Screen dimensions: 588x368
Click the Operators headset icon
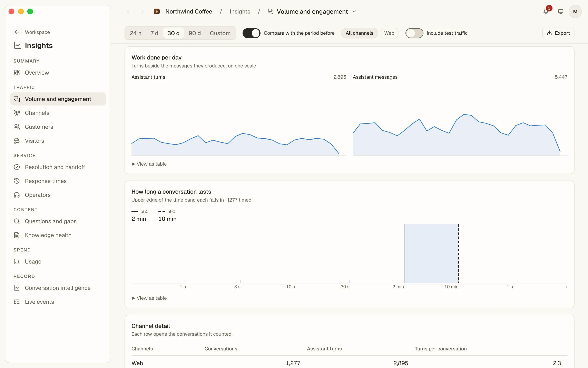[17, 195]
